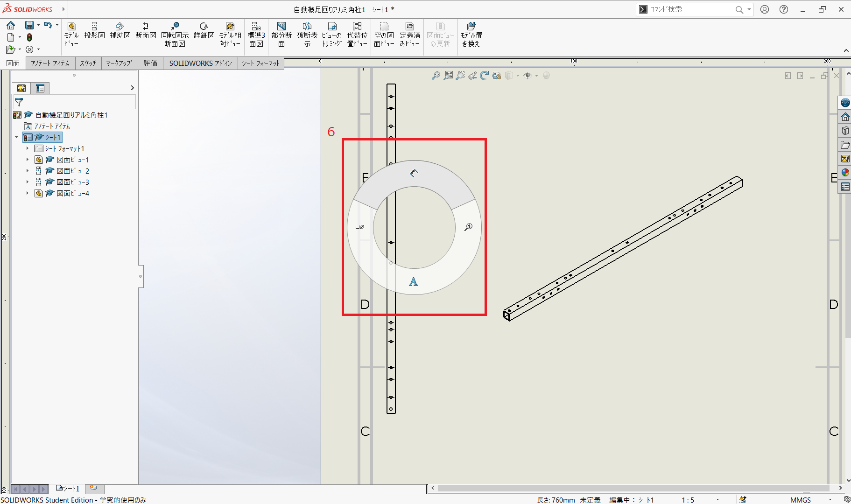Switch to the PropertyManager tab

pyautogui.click(x=40, y=88)
